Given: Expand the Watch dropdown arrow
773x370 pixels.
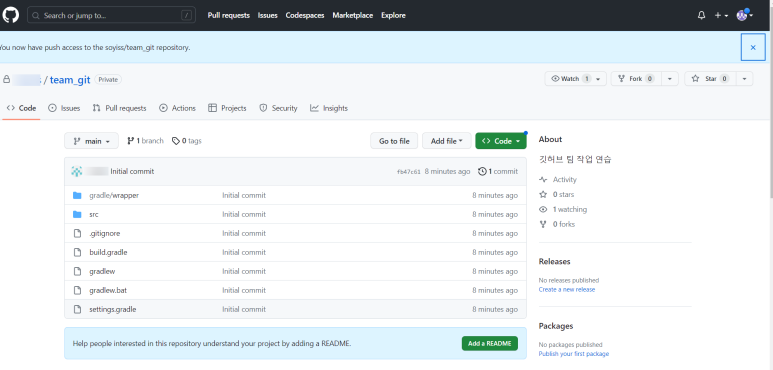Looking at the screenshot, I should (598, 79).
